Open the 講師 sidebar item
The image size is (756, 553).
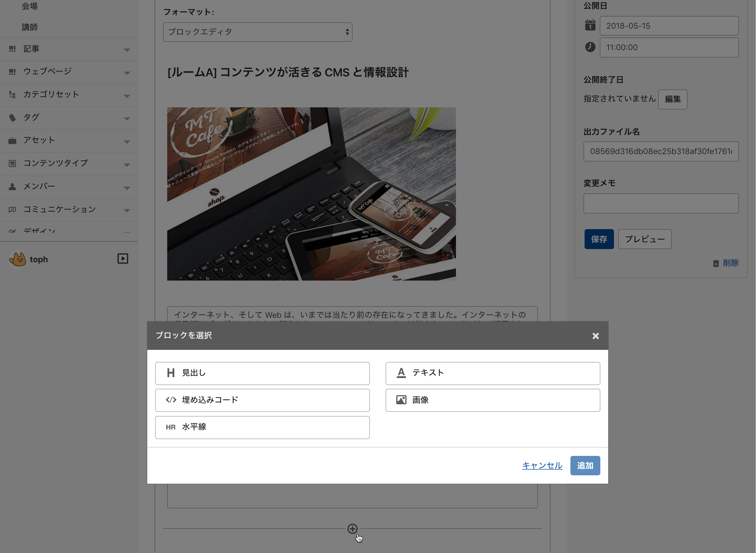click(30, 27)
